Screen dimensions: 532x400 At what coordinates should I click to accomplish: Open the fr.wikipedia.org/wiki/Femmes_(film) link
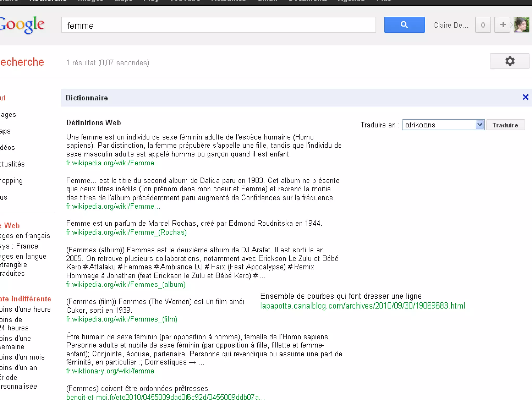click(x=122, y=319)
